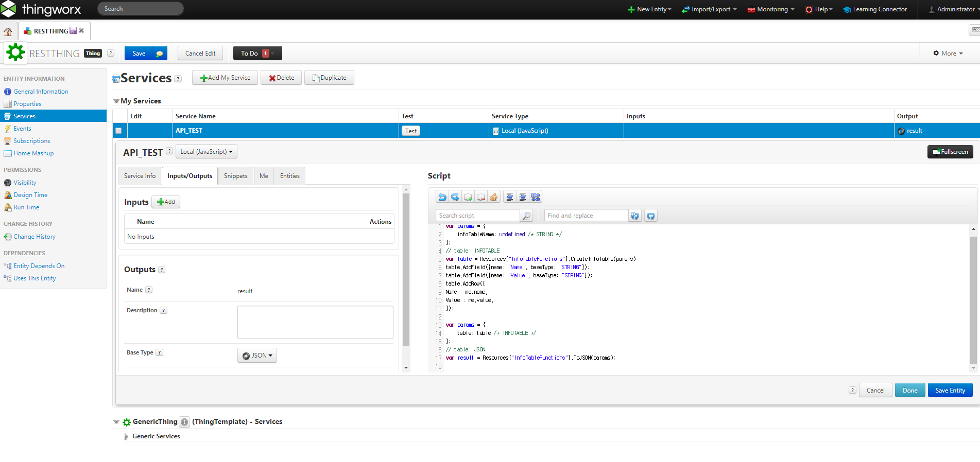Click the add comment icon with green plus
The width and height of the screenshot is (980, 462).
pyautogui.click(x=468, y=197)
